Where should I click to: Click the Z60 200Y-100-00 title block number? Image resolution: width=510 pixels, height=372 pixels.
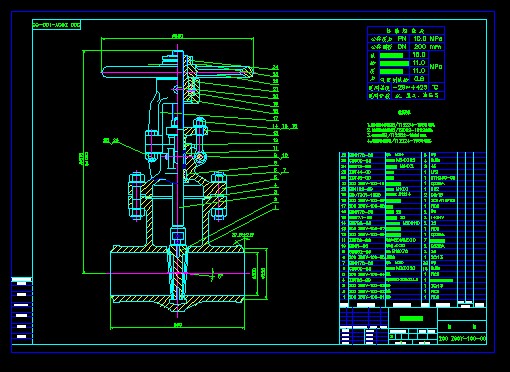462,339
